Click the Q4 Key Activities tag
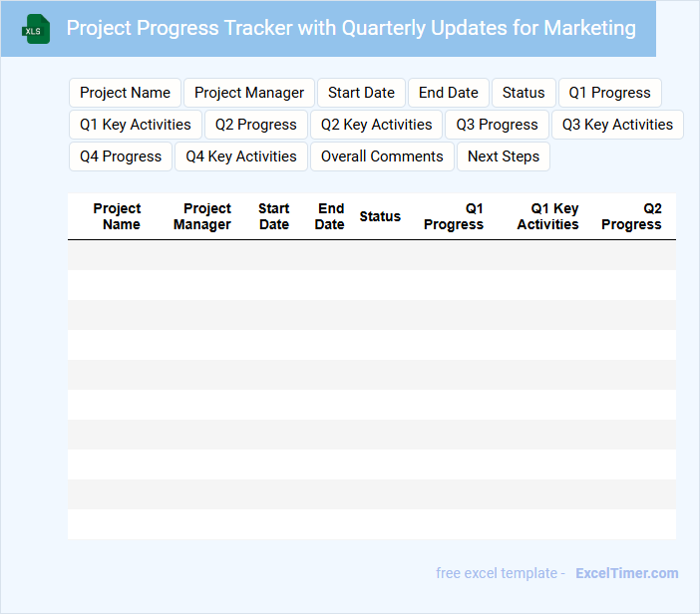This screenshot has height=614, width=700. [x=241, y=156]
